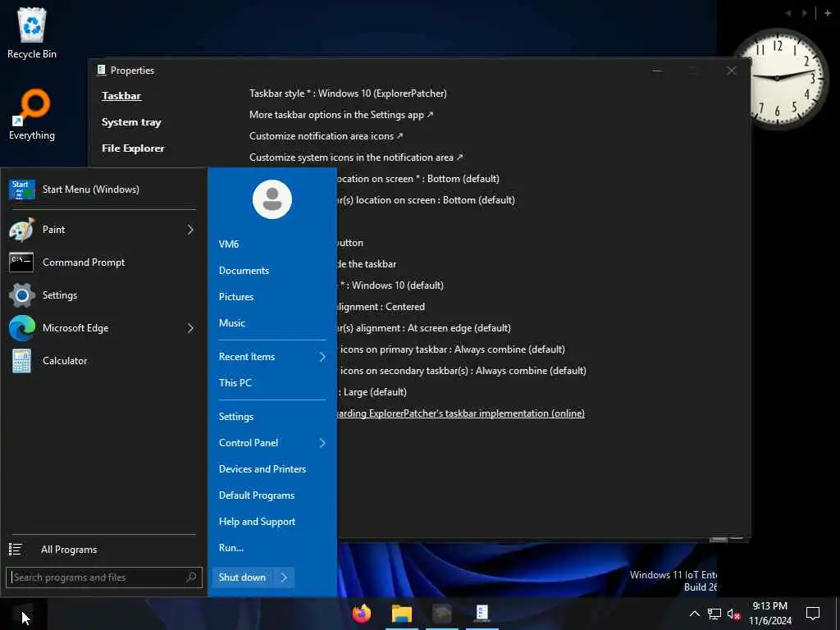Expand the Control Panel submenu
Image resolution: width=840 pixels, height=630 pixels.
tap(272, 442)
